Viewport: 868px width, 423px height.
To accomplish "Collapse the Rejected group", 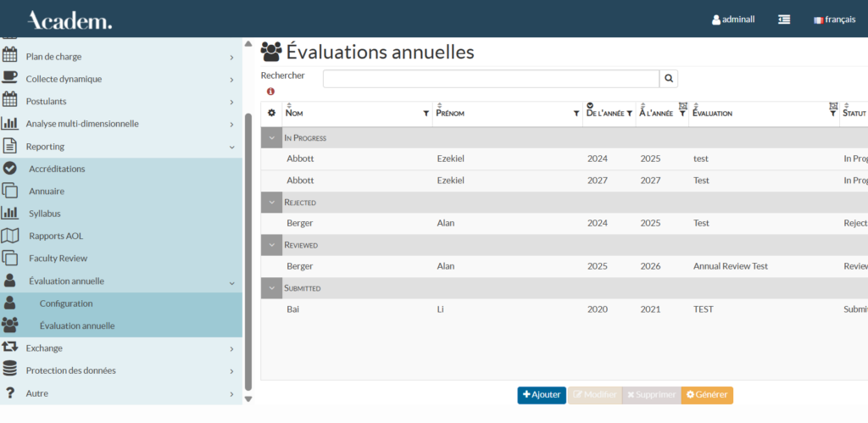I will coord(272,203).
